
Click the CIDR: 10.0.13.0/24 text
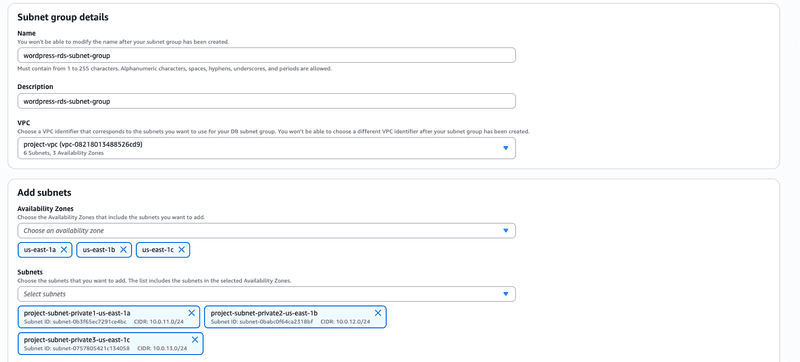coord(163,349)
